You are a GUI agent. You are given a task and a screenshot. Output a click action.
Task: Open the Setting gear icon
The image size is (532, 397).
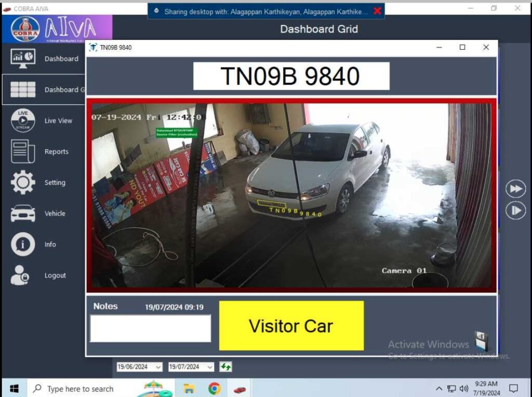[x=23, y=182]
